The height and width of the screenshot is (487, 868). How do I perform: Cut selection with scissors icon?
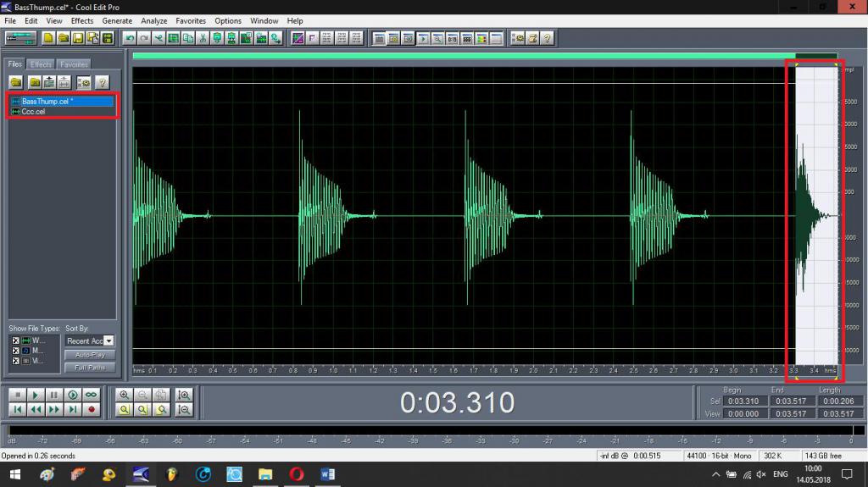pos(203,38)
